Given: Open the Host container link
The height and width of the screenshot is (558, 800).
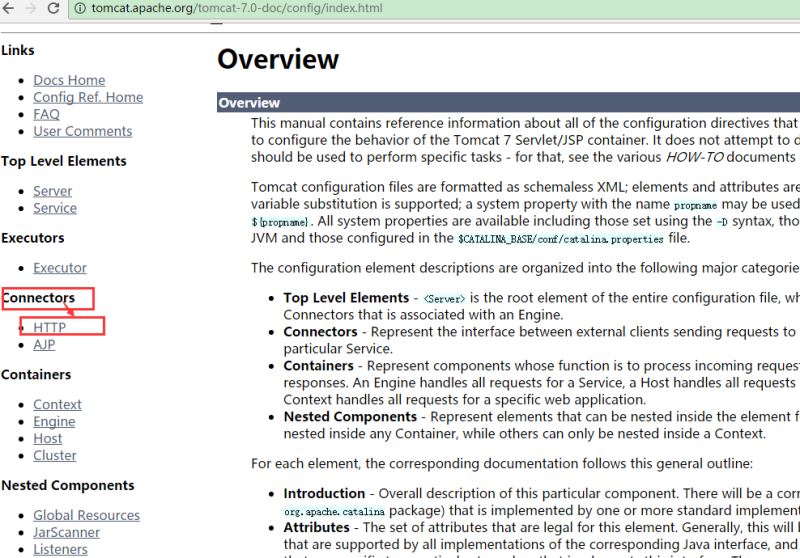Looking at the screenshot, I should 47,438.
